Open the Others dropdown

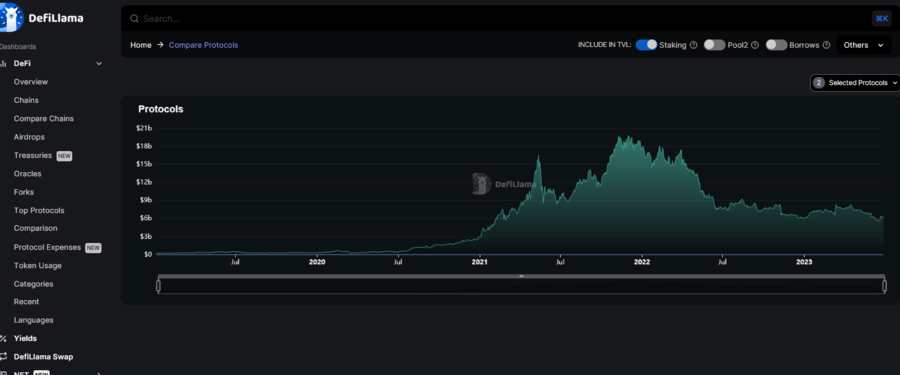click(x=864, y=45)
